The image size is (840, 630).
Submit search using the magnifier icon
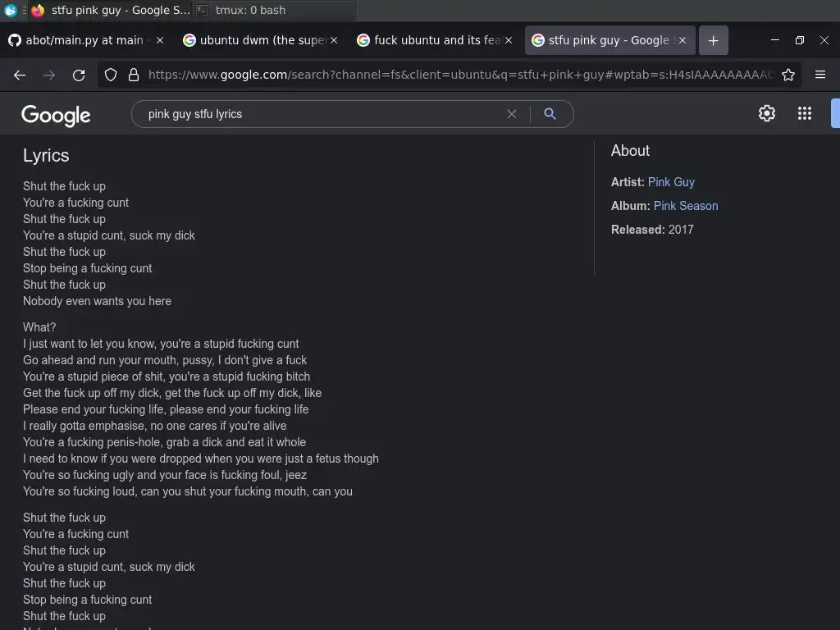(x=550, y=113)
